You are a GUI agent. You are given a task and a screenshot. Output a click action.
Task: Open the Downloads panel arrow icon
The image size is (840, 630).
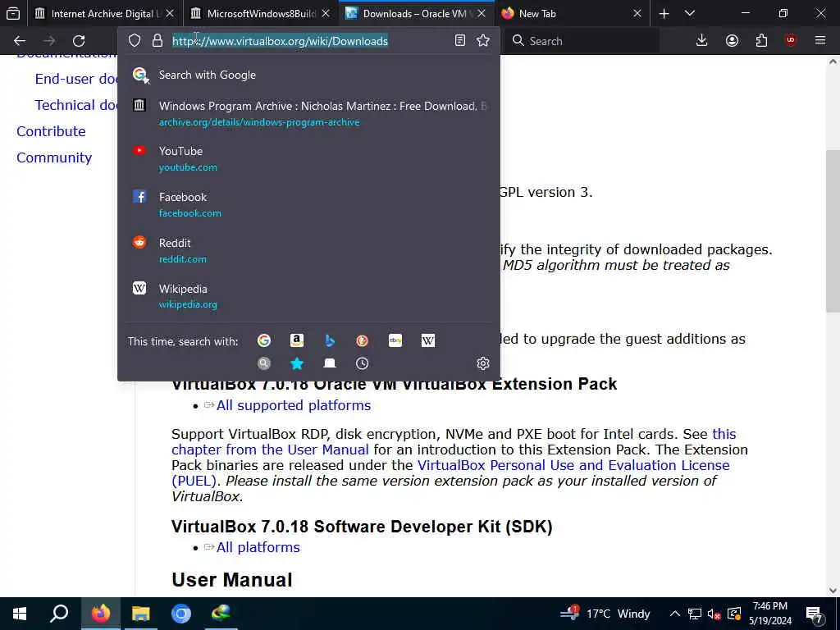click(702, 41)
